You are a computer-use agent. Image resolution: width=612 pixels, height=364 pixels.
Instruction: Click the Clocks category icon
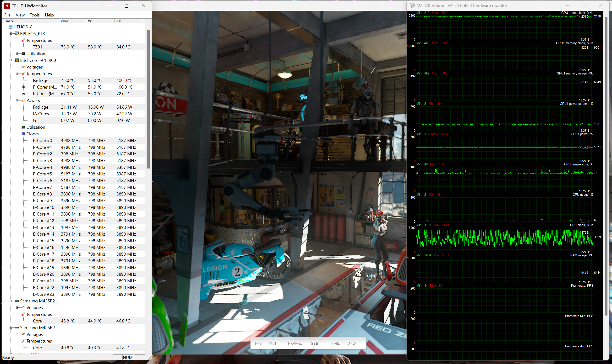23,134
